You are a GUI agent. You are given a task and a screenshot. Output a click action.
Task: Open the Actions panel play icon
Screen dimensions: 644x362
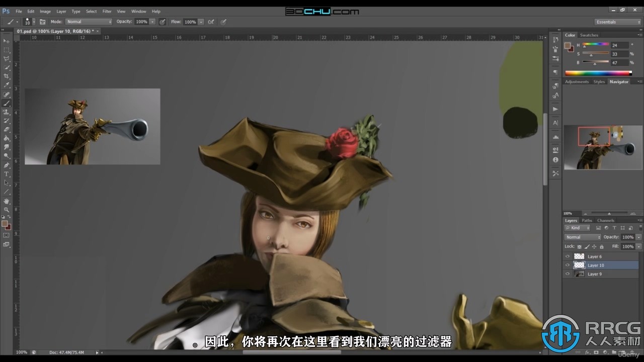tap(555, 109)
